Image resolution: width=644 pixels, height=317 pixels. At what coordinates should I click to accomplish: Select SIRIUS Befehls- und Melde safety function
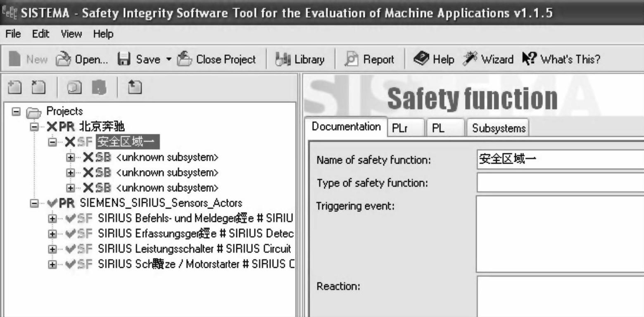click(196, 218)
